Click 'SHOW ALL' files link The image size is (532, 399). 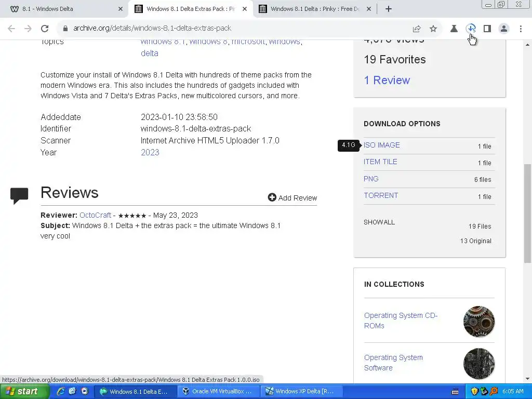[379, 222]
